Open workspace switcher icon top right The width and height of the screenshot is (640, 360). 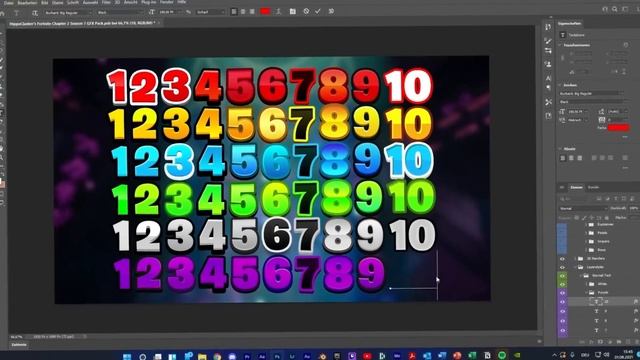(625, 9)
